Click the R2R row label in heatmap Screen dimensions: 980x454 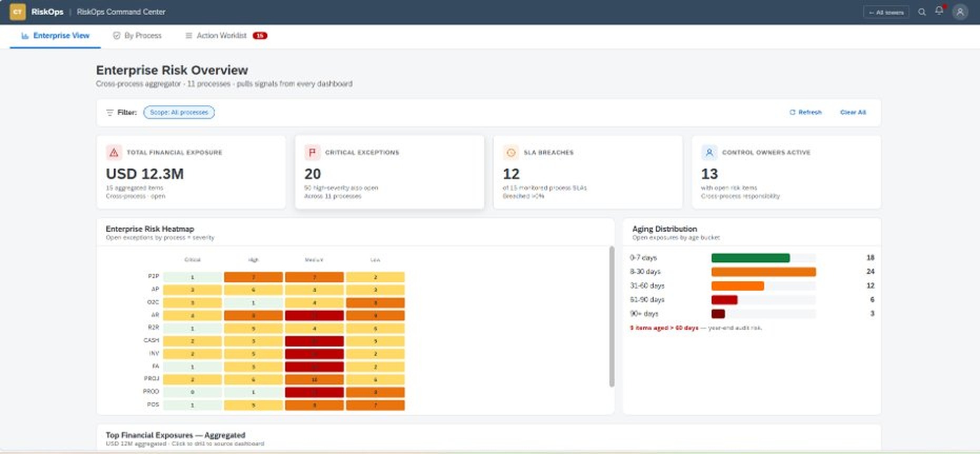tap(153, 328)
